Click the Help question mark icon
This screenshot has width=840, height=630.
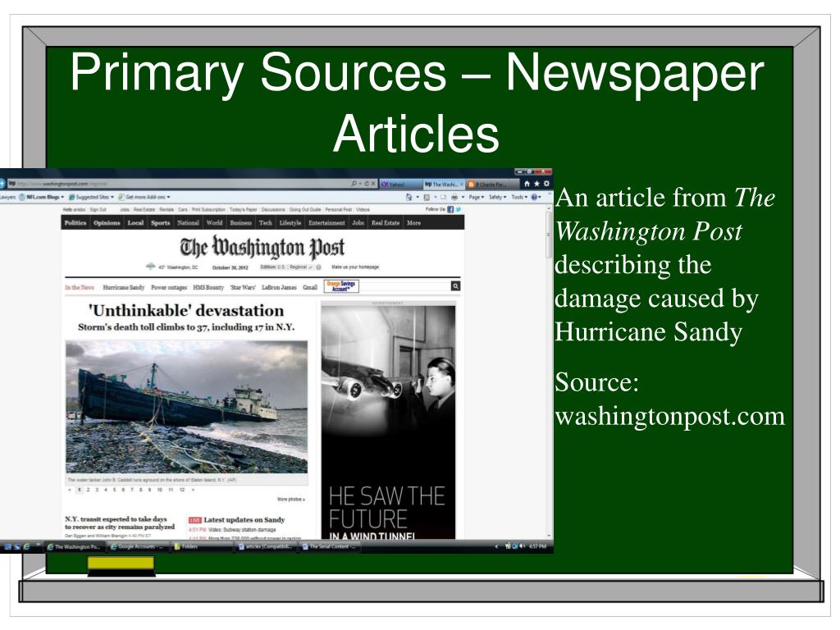534,197
